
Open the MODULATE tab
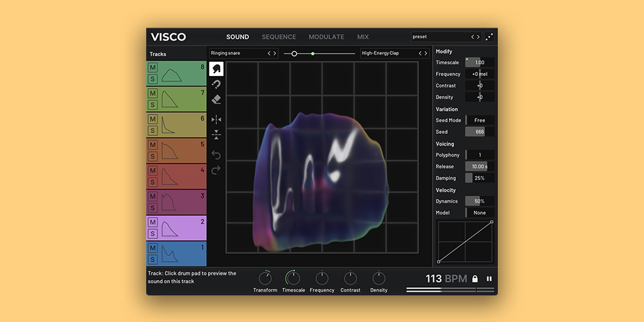point(327,37)
